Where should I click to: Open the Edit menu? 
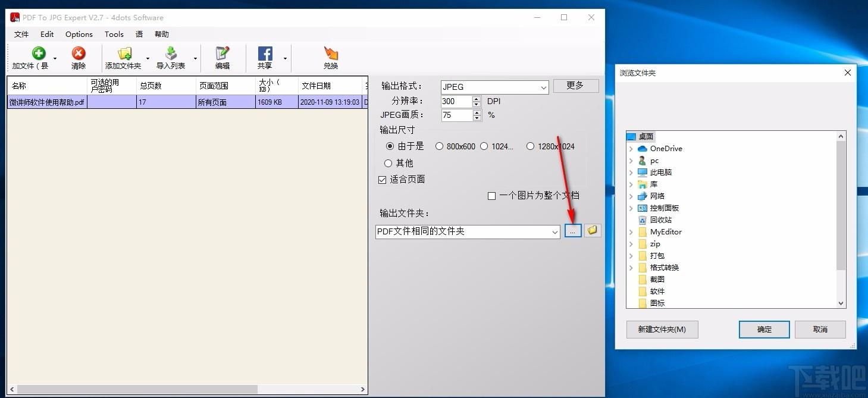click(47, 35)
